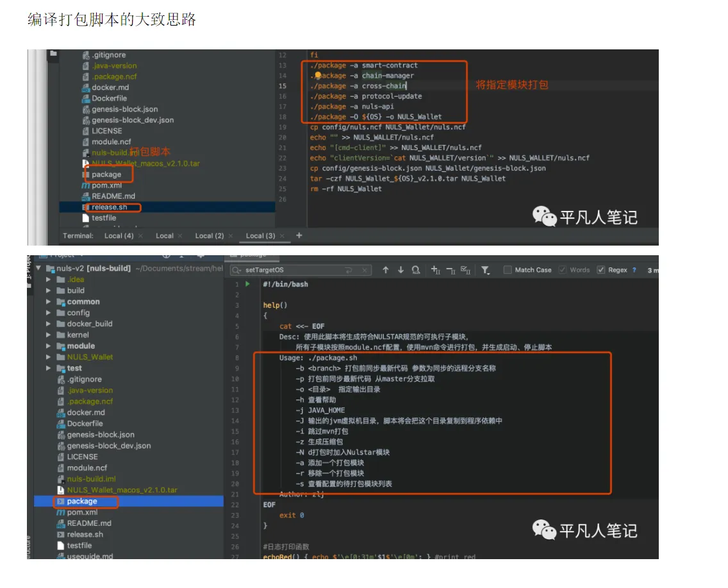Add new terminal session with the plus icon

tap(299, 235)
